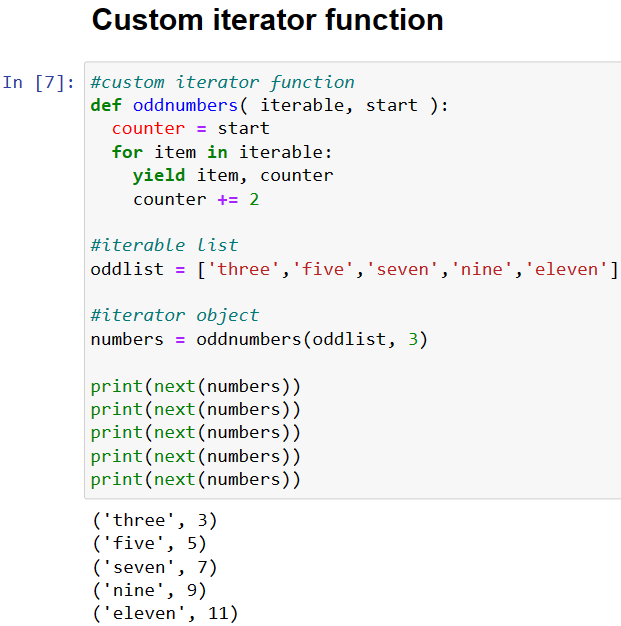The width and height of the screenshot is (621, 626).
Task: Click the first print(next(numbers)) line
Action: (196, 386)
